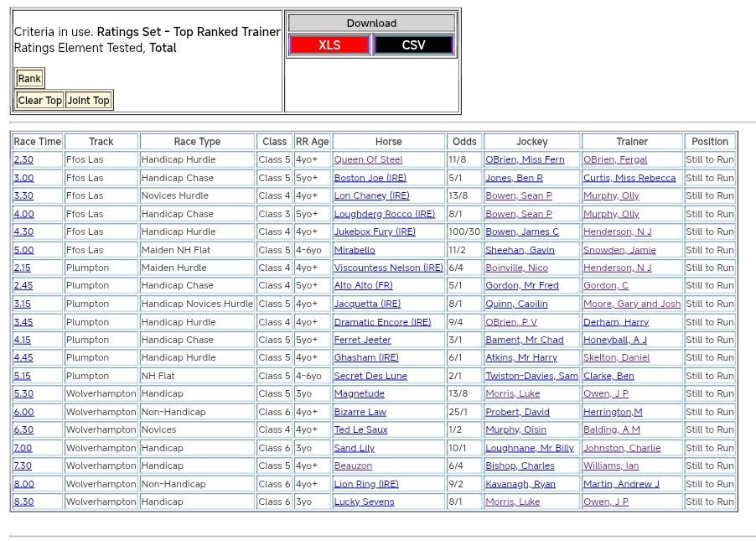Open horse link Queen Of Steel
Image resolution: width=756 pixels, height=541 pixels.
(368, 159)
